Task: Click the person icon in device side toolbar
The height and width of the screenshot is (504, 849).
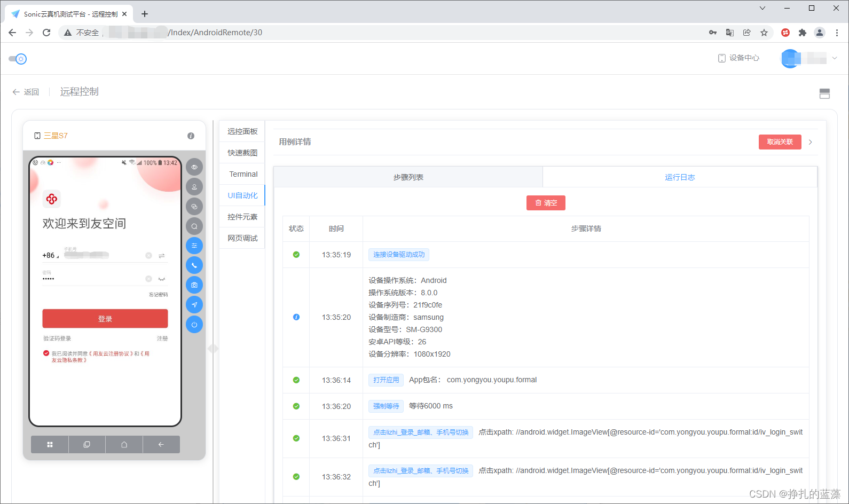Action: click(194, 187)
